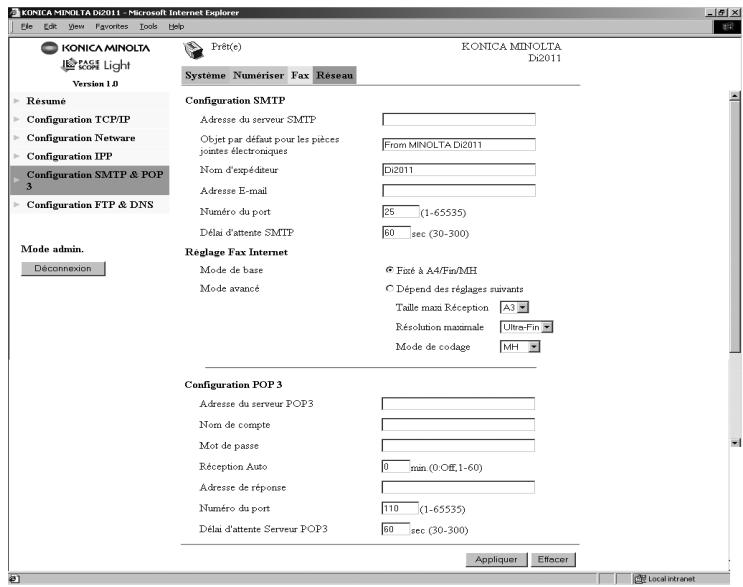The height and width of the screenshot is (587, 743).
Task: Click the Nom de compte field
Action: tap(458, 424)
